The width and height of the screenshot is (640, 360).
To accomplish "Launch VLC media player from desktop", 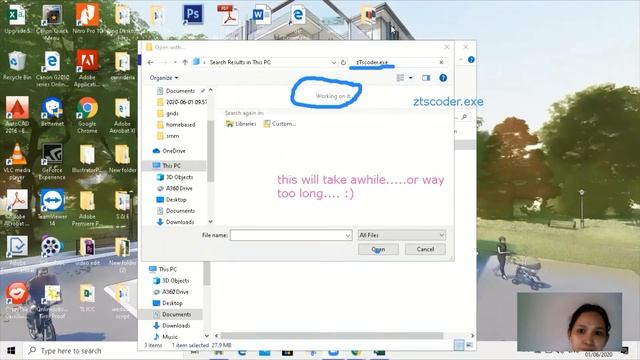I will pos(17,162).
